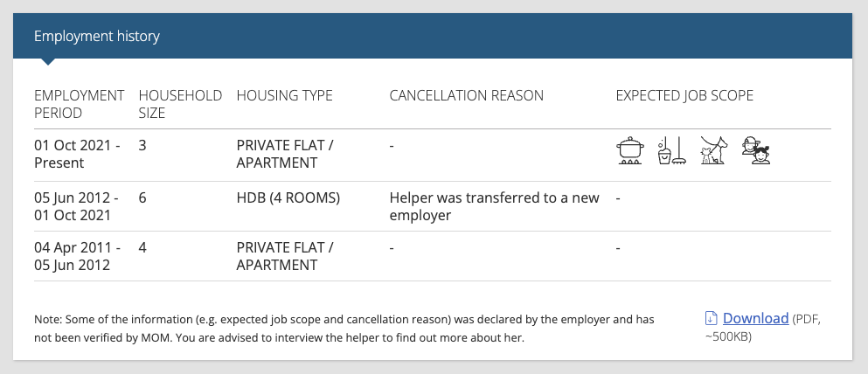
Task: Select the Employment Period column header
Action: coord(80,104)
